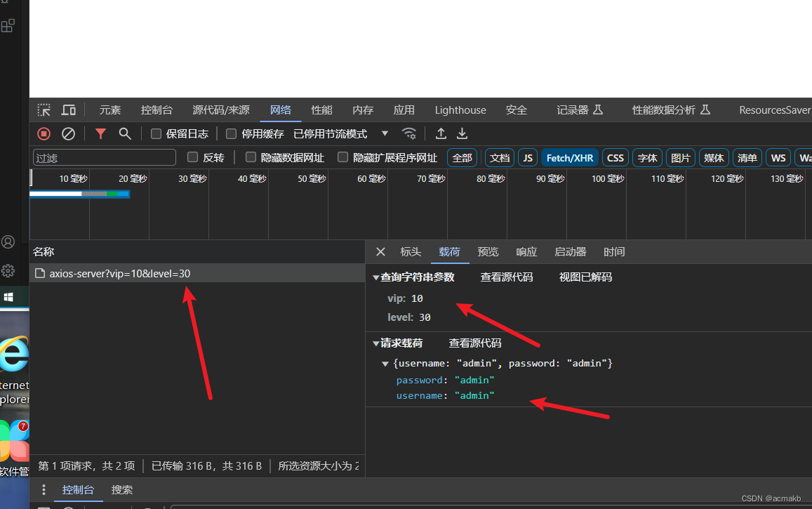Collapse the username/password JSON object
Viewport: 812px width, 509px height.
click(x=385, y=364)
